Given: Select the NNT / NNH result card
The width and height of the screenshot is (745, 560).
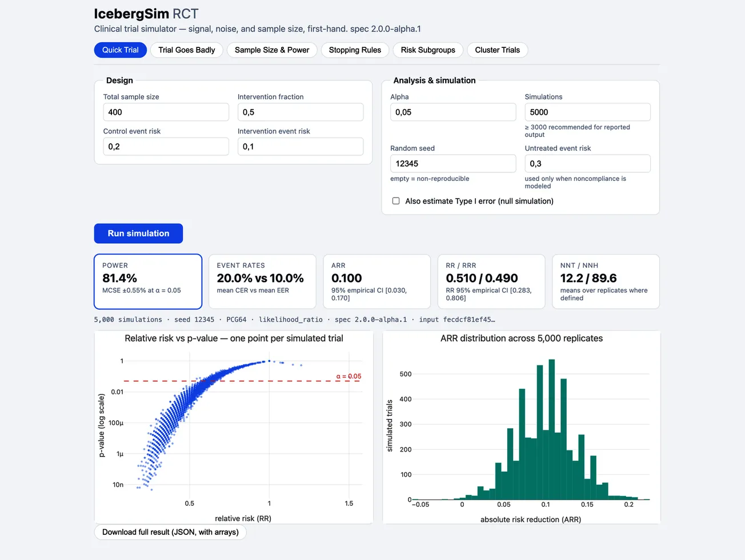Looking at the screenshot, I should pos(606,281).
